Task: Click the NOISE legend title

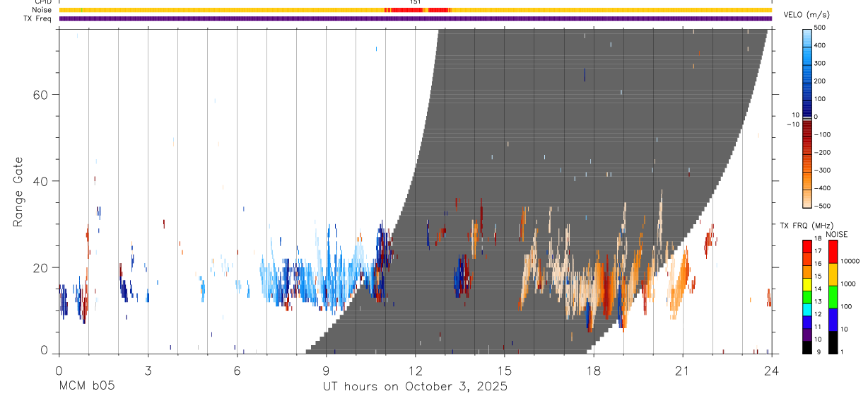Action: point(837,234)
